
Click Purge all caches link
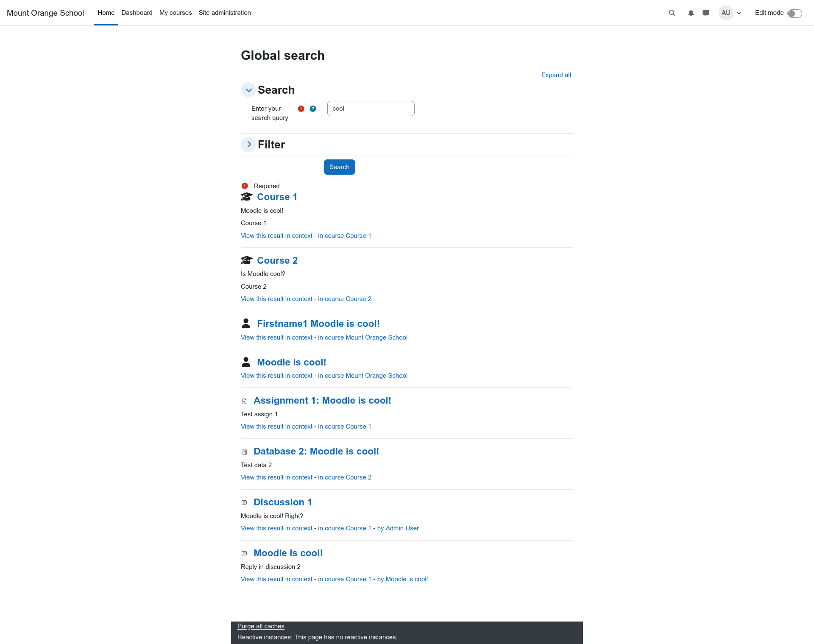[261, 626]
